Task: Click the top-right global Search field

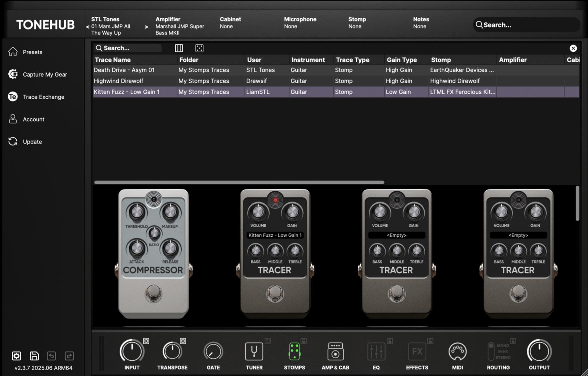Action: pos(526,25)
